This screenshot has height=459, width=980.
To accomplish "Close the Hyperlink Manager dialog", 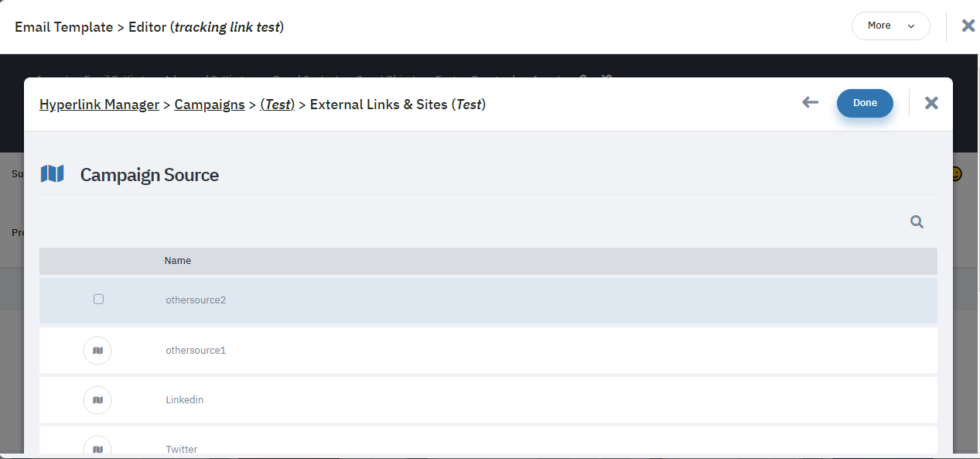I will pyautogui.click(x=931, y=103).
